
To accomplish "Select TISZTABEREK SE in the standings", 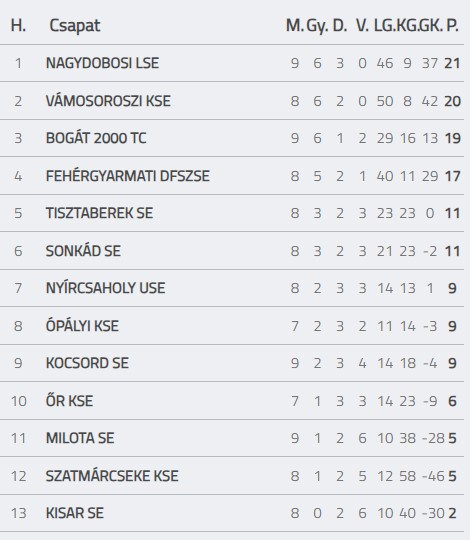I will pyautogui.click(x=99, y=213).
